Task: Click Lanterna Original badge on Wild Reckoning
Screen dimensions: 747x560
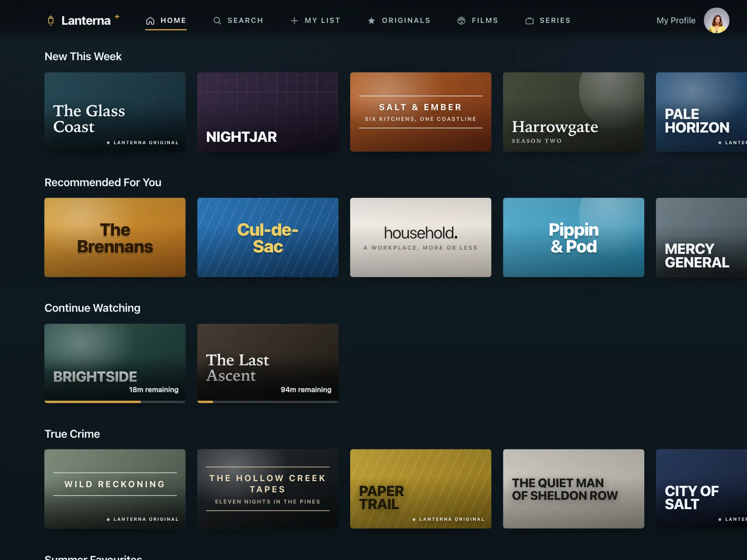Action: click(142, 519)
